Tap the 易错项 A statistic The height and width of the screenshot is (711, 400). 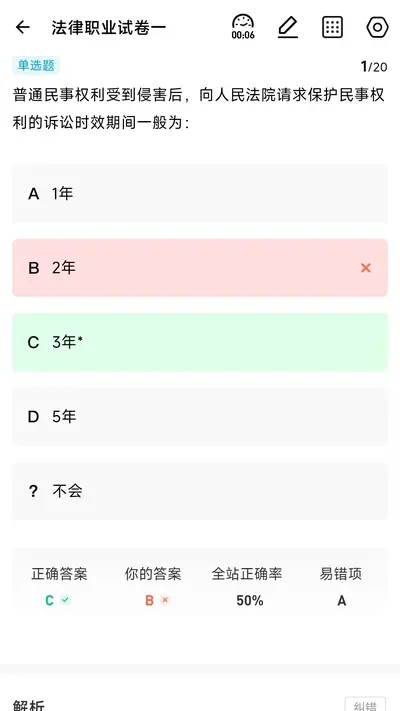[341, 587]
